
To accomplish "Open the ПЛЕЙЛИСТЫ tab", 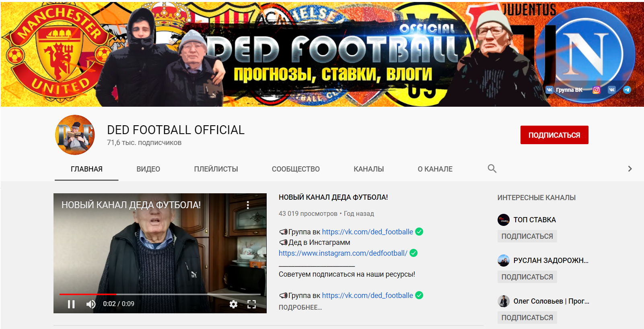I will coord(216,169).
